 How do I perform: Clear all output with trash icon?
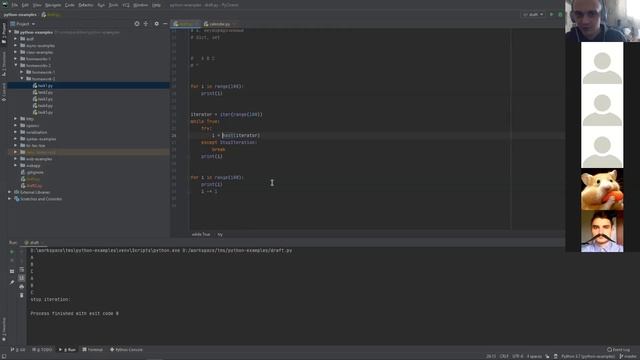click(x=22, y=295)
